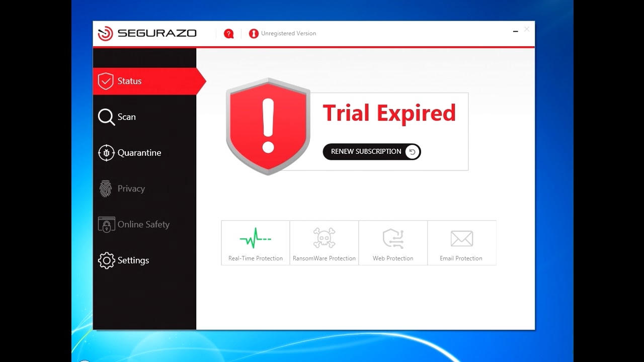Select the Online Safety padlock icon
Viewport: 644px width, 362px height.
106,224
